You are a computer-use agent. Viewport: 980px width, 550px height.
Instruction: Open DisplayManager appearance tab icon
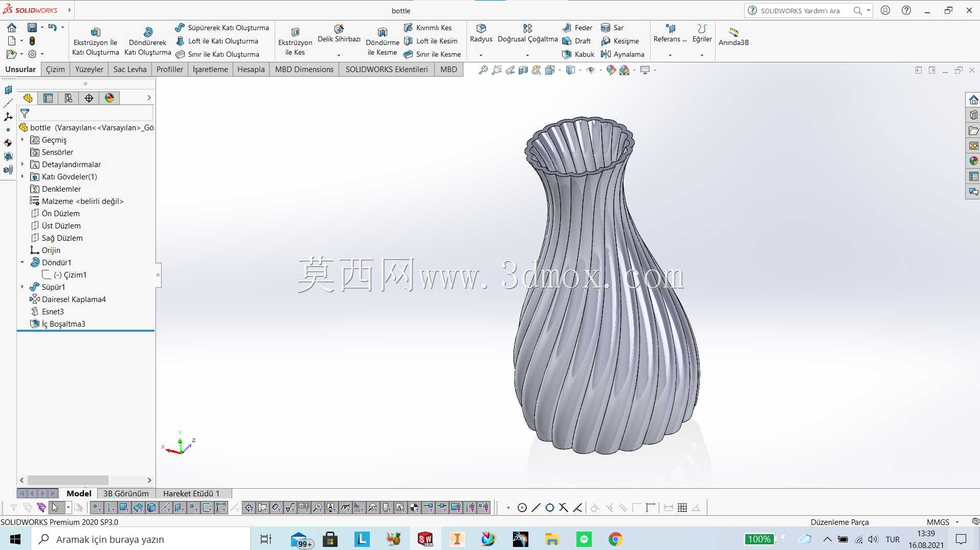[109, 98]
